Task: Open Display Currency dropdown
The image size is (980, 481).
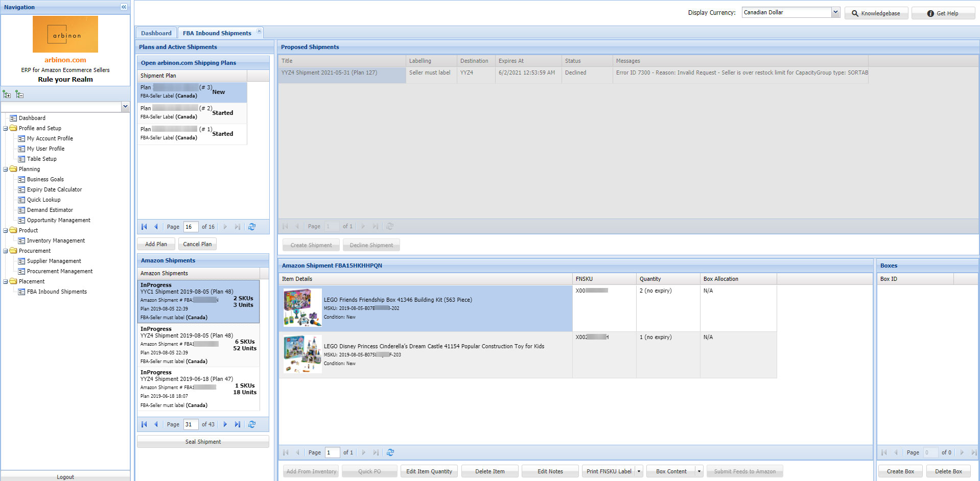Action: (x=835, y=12)
